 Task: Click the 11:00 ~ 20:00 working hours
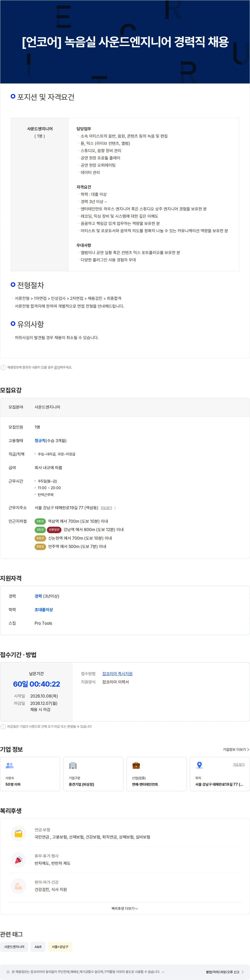pos(49,488)
